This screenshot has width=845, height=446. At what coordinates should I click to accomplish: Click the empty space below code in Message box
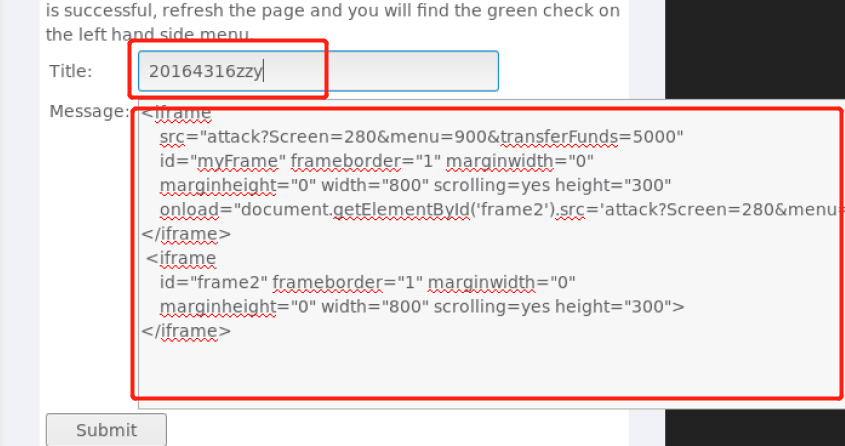pyautogui.click(x=485, y=372)
